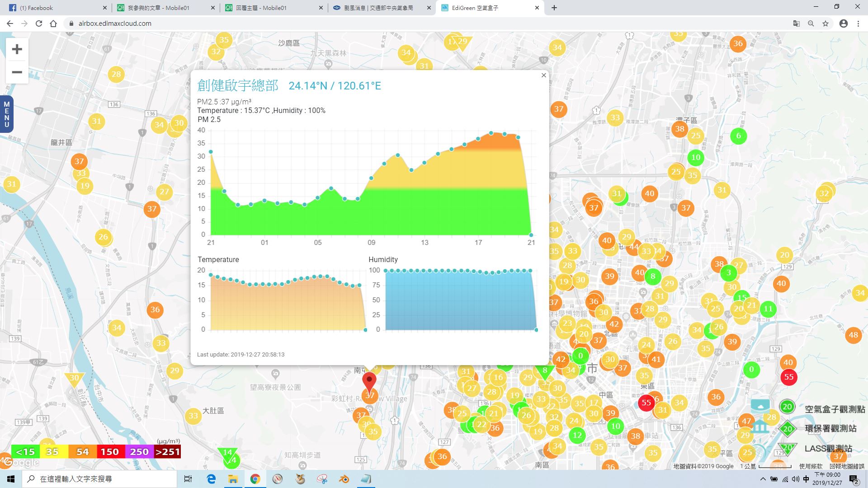Launch Edge from the taskbar
The image size is (868, 488).
[x=211, y=479]
